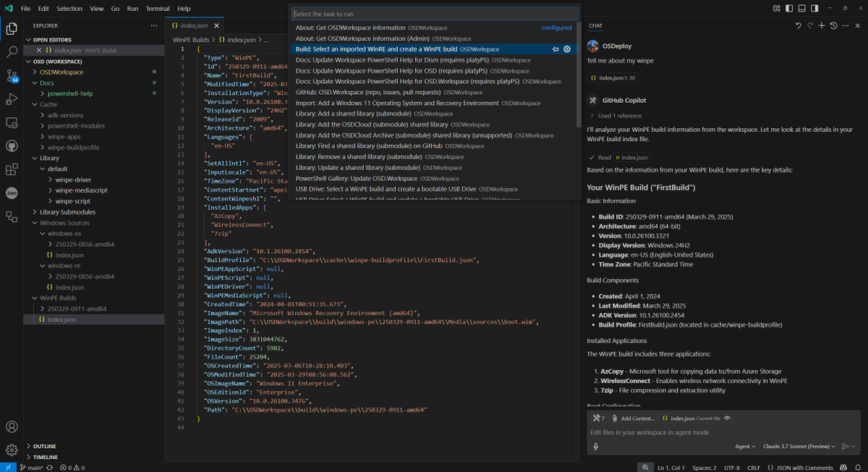Viewport: 868px width, 472px height.
Task: Open the Json extension view icon
Action: click(12, 193)
